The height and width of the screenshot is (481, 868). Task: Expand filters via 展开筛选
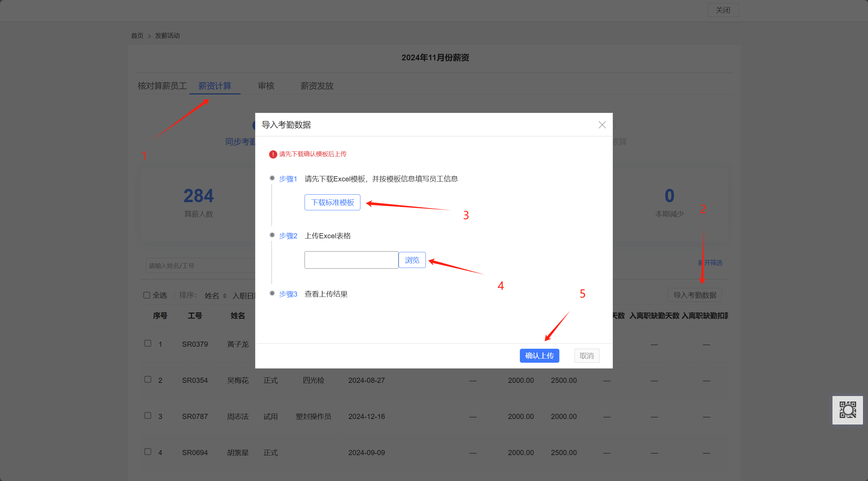(x=710, y=263)
